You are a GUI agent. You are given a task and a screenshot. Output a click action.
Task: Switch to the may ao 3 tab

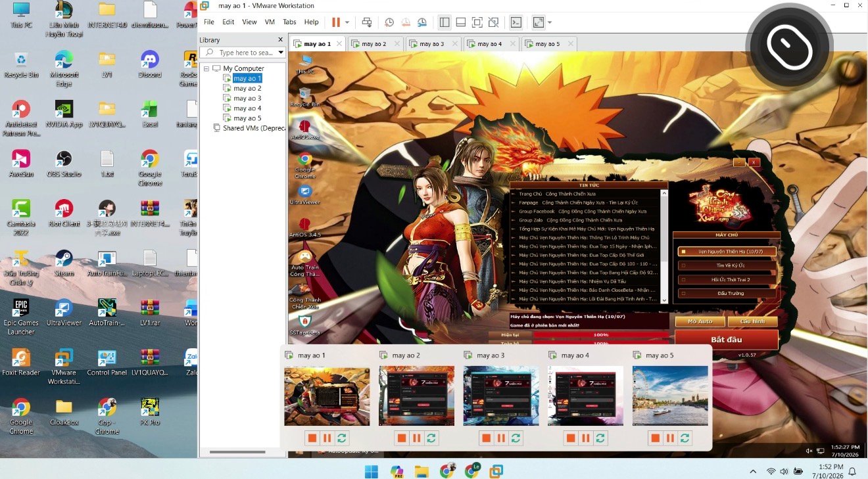[433, 44]
